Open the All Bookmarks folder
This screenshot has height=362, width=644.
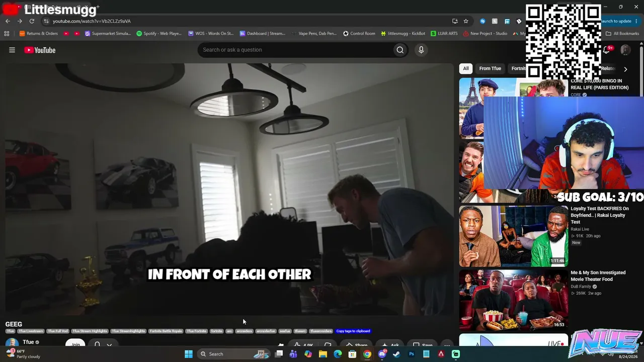622,34
